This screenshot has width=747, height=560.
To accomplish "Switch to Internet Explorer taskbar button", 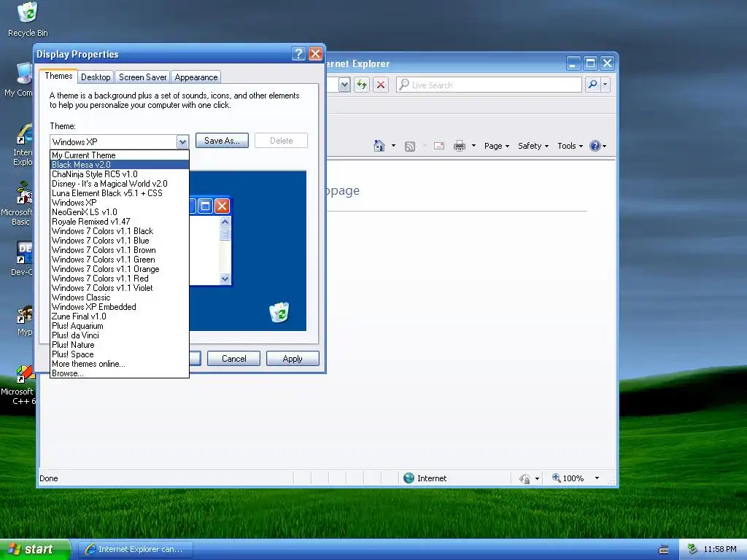I will pos(135,549).
